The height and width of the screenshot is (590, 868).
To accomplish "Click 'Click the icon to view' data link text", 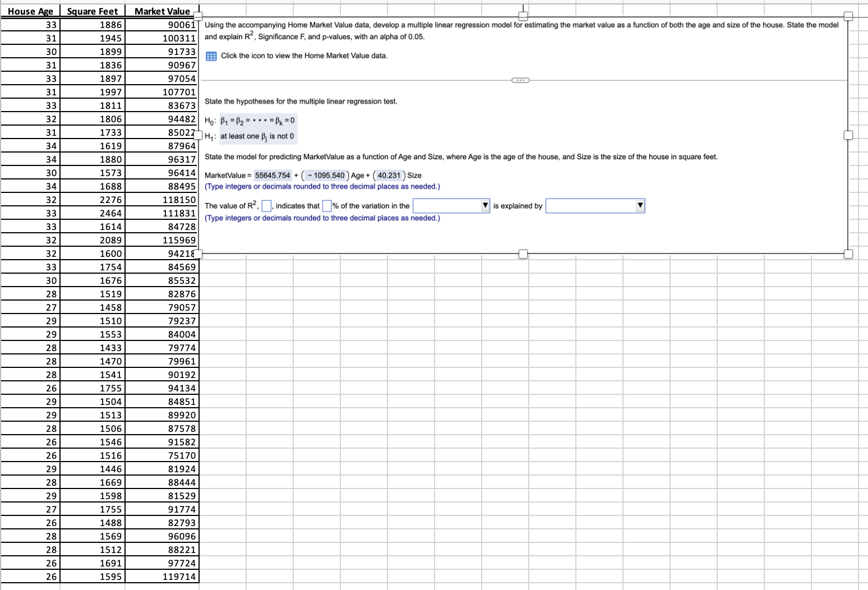I will coord(304,56).
